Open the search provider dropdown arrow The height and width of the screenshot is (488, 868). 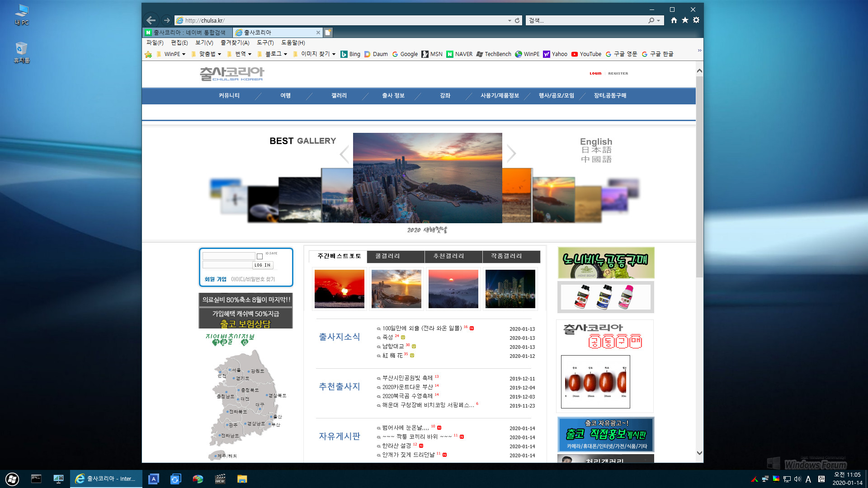pos(658,20)
